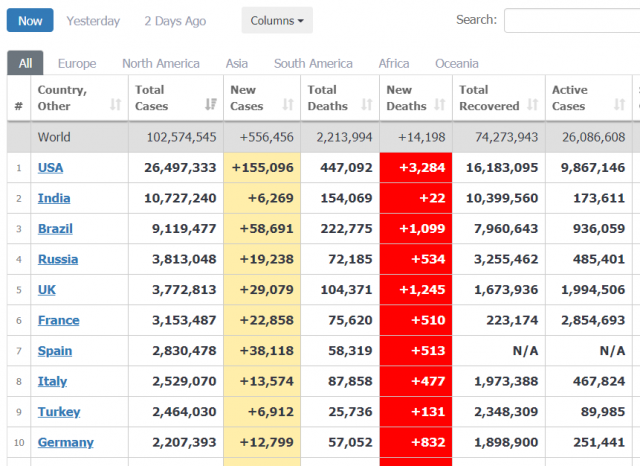640x466 pixels.
Task: Open the Columns dropdown
Action: 277,20
